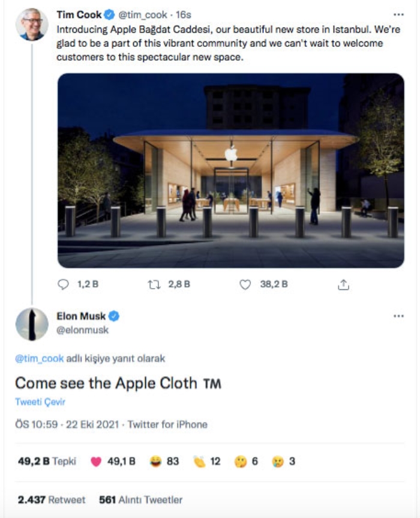Screen dimensions: 420x518
Task: Click the thinking face reaction with 6
Action: [247, 461]
